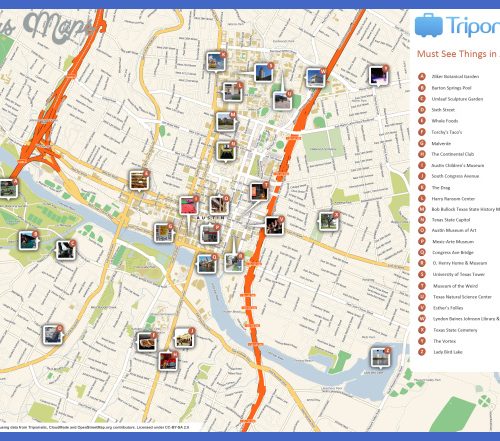The width and height of the screenshot is (500, 441).
Task: Choose legend marker H circle icon
Action: (x=422, y=154)
